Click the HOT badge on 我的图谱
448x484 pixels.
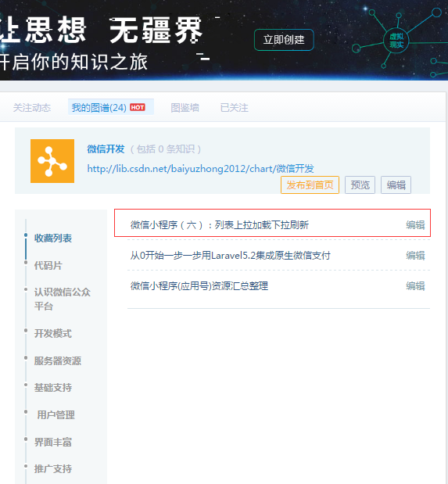pos(138,107)
